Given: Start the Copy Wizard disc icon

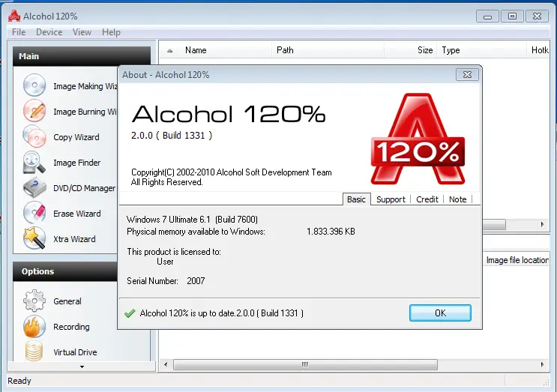Looking at the screenshot, I should click(34, 136).
